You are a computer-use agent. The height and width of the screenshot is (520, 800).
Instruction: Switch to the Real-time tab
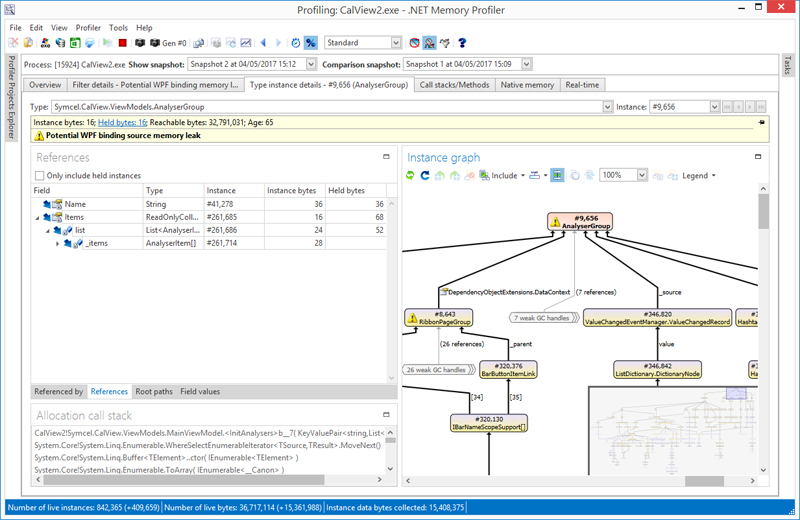pyautogui.click(x=582, y=85)
